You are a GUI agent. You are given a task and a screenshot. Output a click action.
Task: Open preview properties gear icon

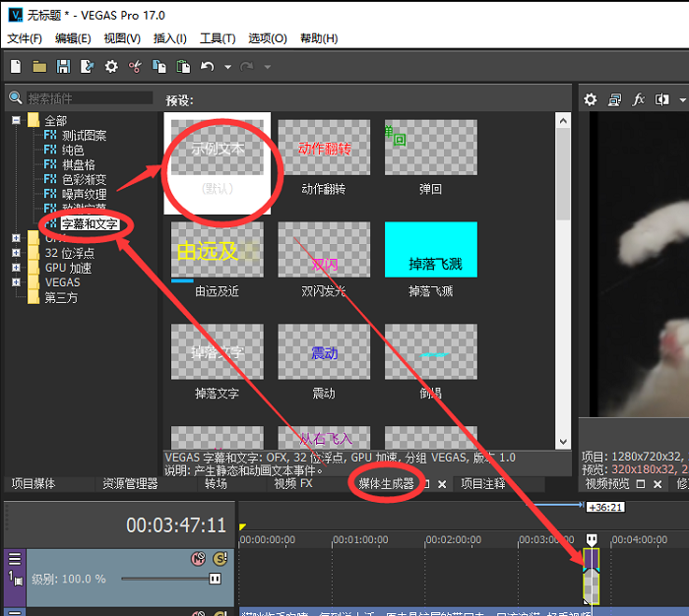[x=591, y=99]
